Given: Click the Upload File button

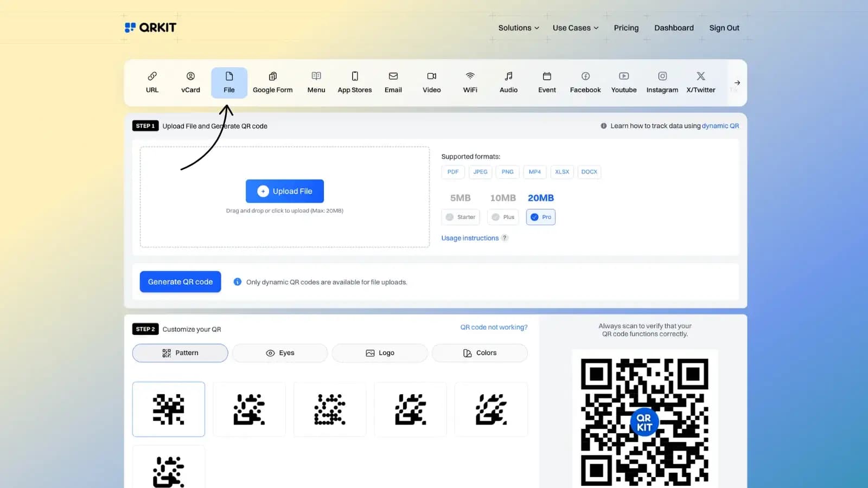Looking at the screenshot, I should (x=284, y=191).
